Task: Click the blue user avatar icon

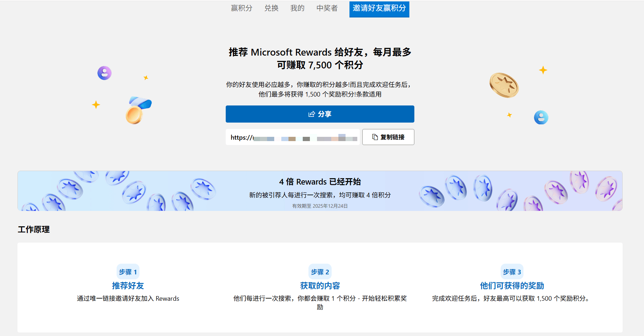Action: coord(541,118)
